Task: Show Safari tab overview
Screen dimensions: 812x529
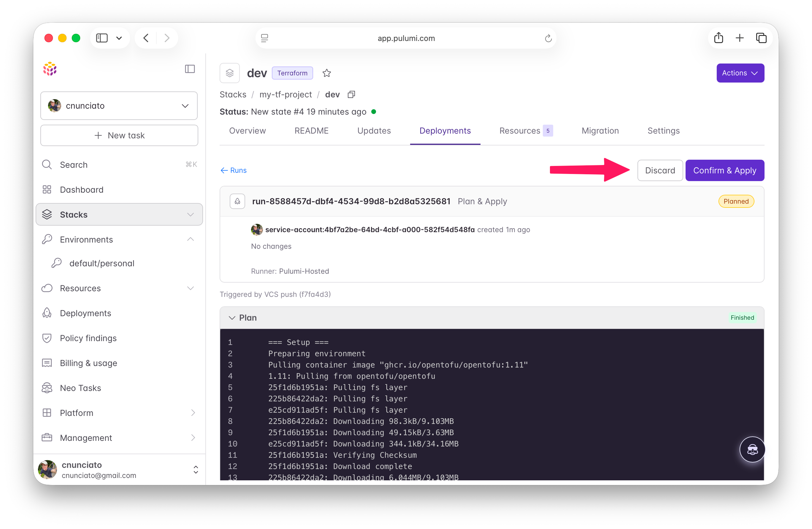Action: [761, 38]
